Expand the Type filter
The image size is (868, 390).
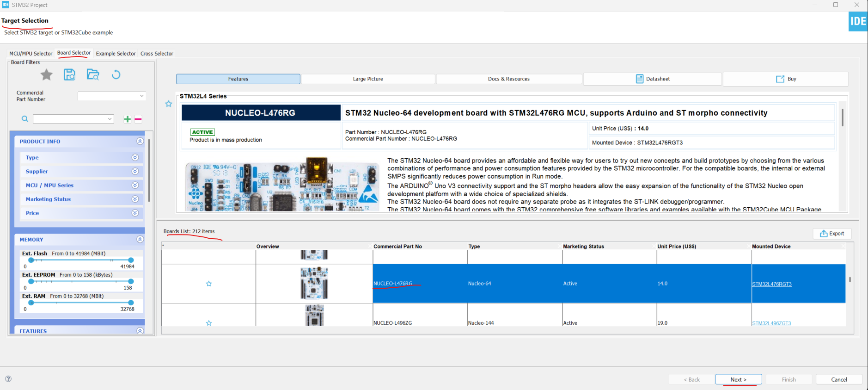click(x=135, y=157)
